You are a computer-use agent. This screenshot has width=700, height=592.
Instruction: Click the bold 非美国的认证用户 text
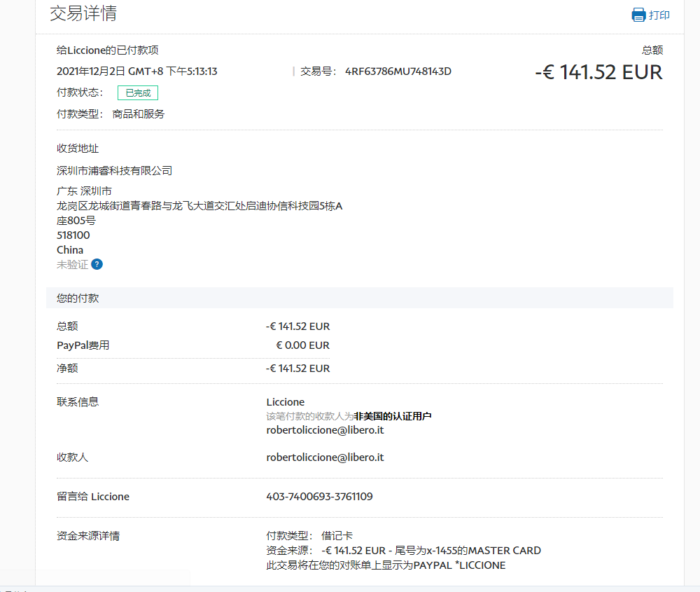click(392, 416)
